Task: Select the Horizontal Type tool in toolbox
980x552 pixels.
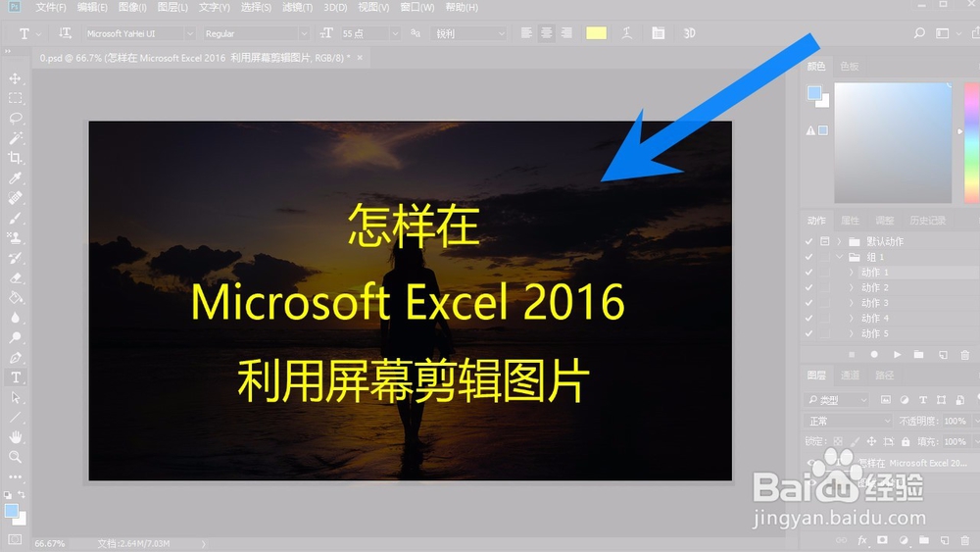Action: [x=15, y=377]
